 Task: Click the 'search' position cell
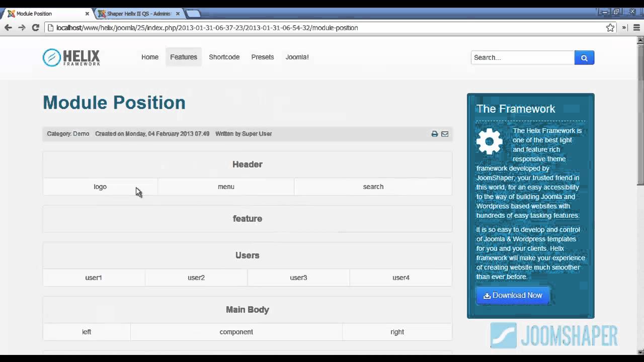[x=373, y=187]
